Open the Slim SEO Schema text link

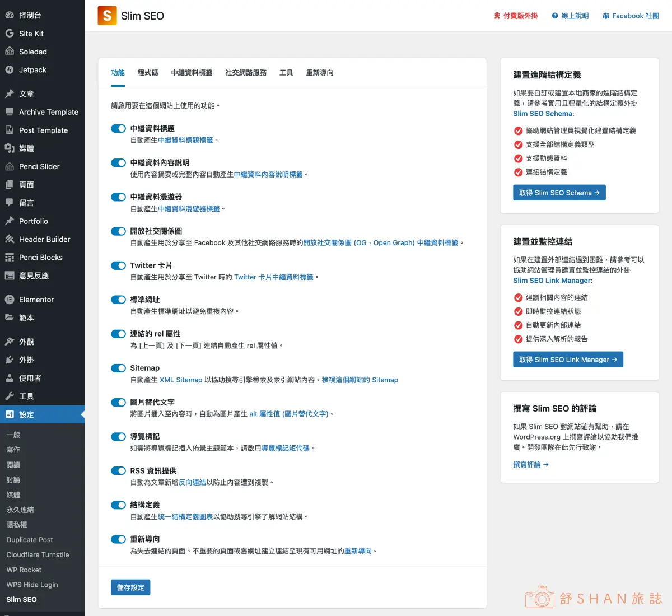coord(543,114)
